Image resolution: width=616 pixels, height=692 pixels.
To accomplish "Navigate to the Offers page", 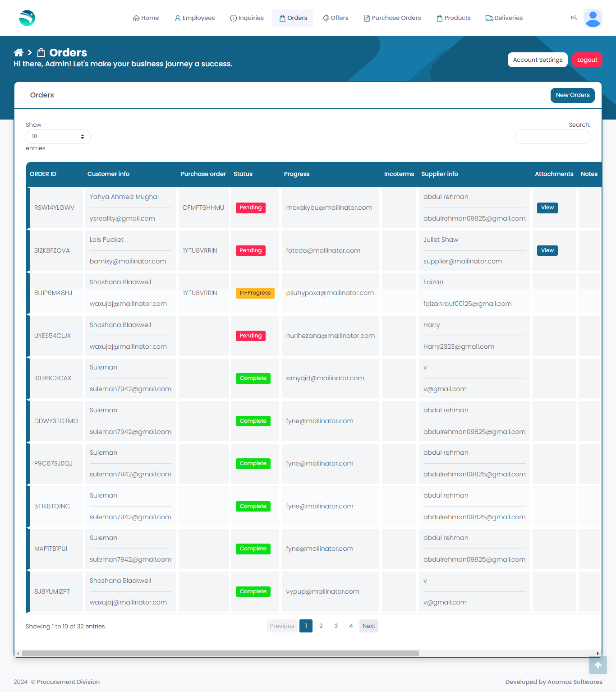I will 335,18.
